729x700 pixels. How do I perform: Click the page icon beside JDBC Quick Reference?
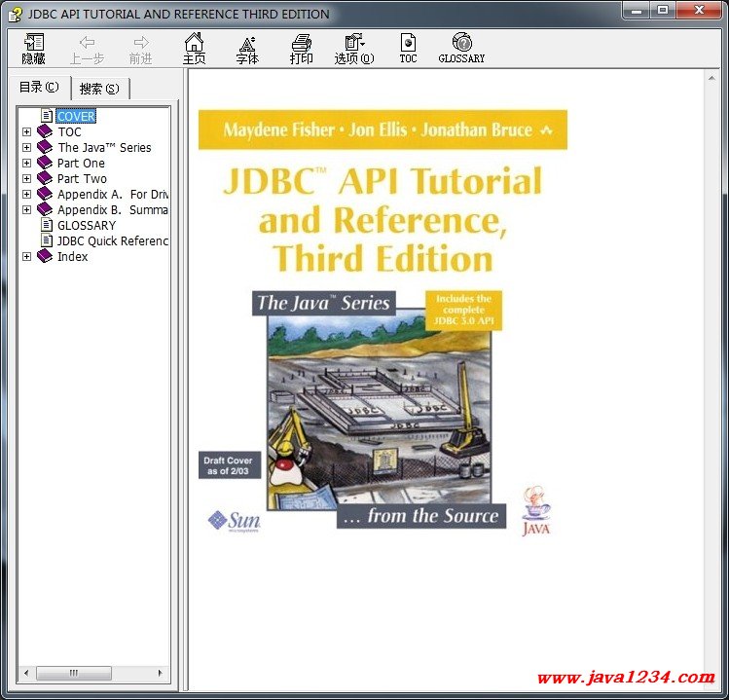point(47,240)
